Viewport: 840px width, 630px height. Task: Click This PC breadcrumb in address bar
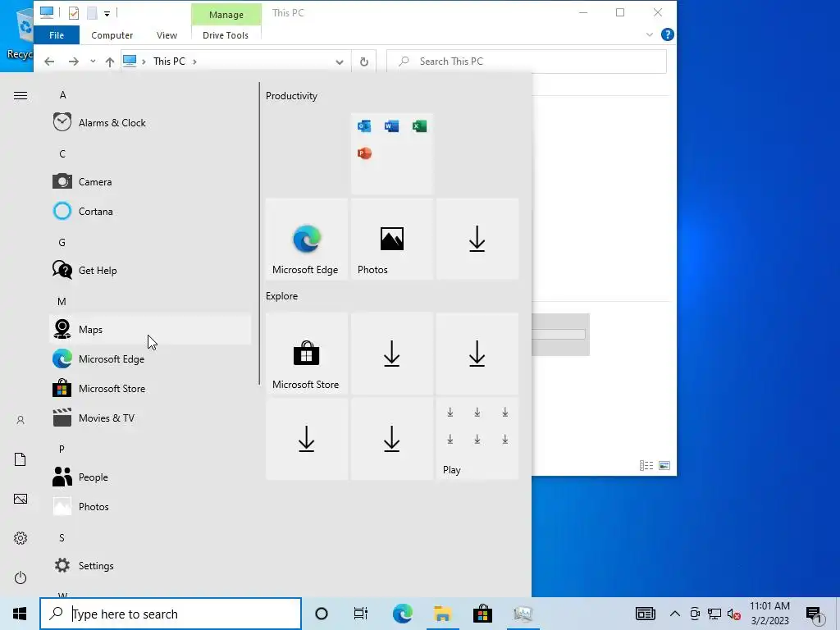169,61
